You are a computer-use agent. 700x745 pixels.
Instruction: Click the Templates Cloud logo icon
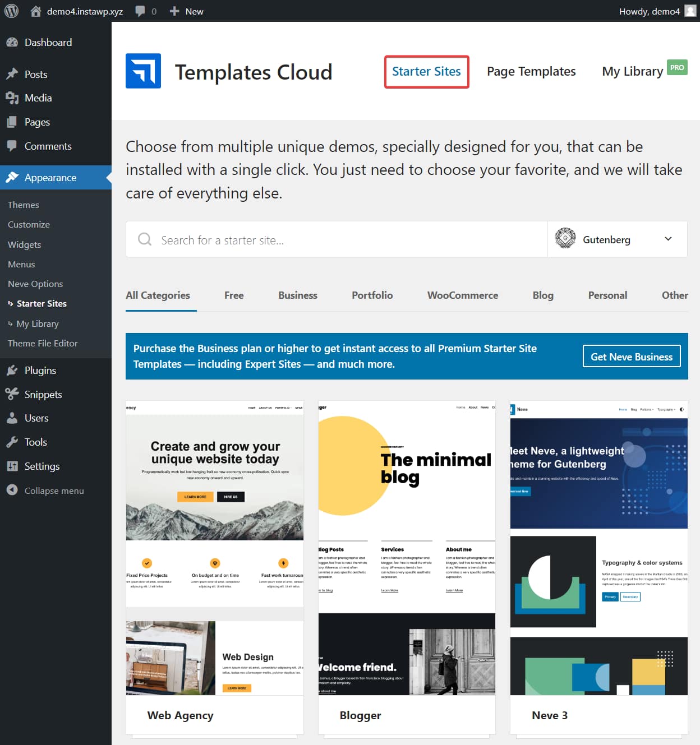tap(143, 71)
